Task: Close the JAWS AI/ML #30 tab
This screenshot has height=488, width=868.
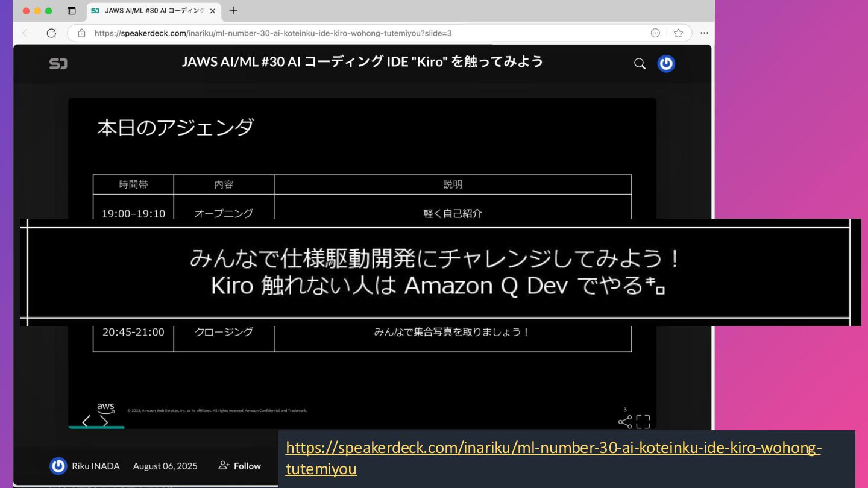Action: [213, 11]
